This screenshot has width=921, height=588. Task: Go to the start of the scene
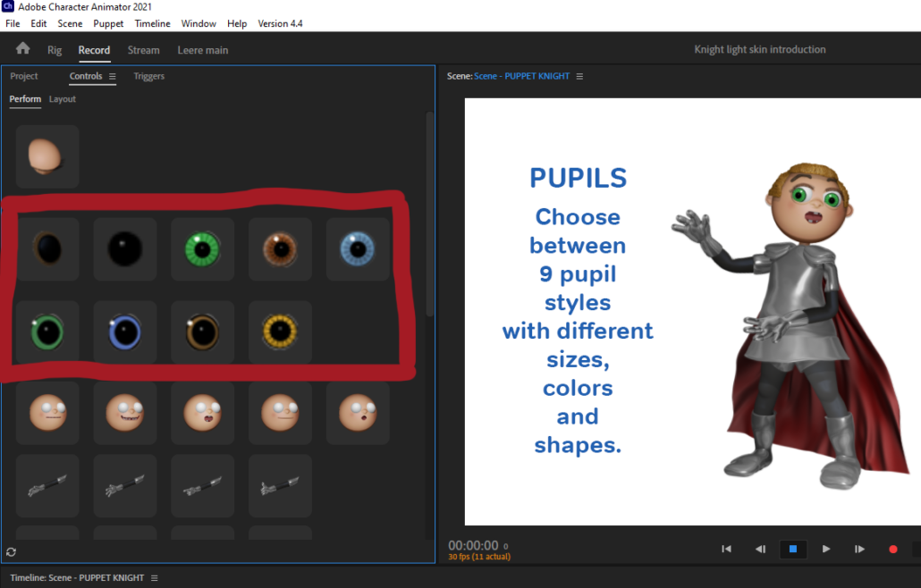pyautogui.click(x=727, y=549)
